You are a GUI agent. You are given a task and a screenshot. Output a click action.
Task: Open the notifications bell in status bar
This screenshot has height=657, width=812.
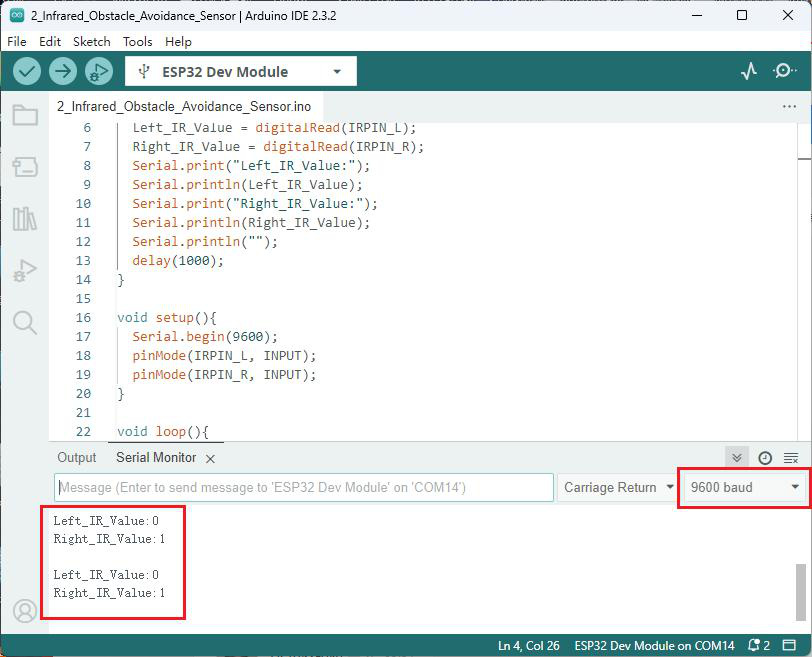pyautogui.click(x=759, y=646)
